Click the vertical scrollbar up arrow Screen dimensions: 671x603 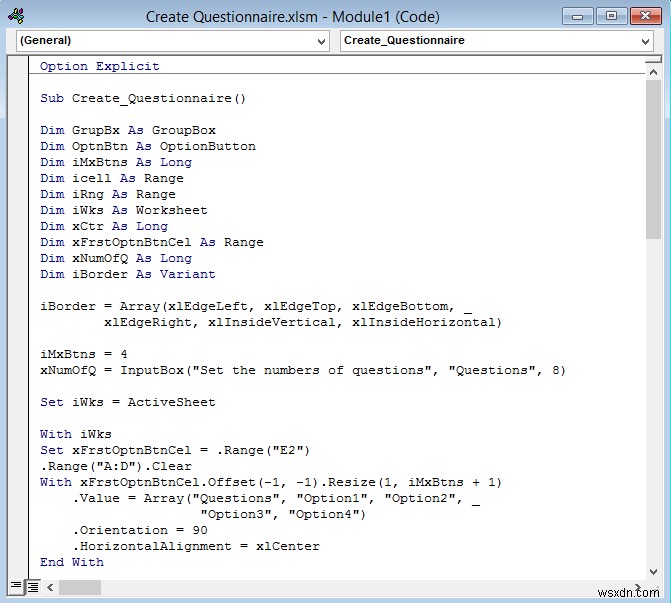(653, 73)
